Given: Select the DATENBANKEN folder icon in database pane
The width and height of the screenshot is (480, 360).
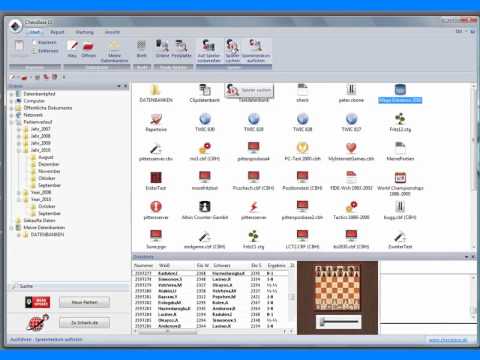Looking at the screenshot, I should click(x=156, y=94).
